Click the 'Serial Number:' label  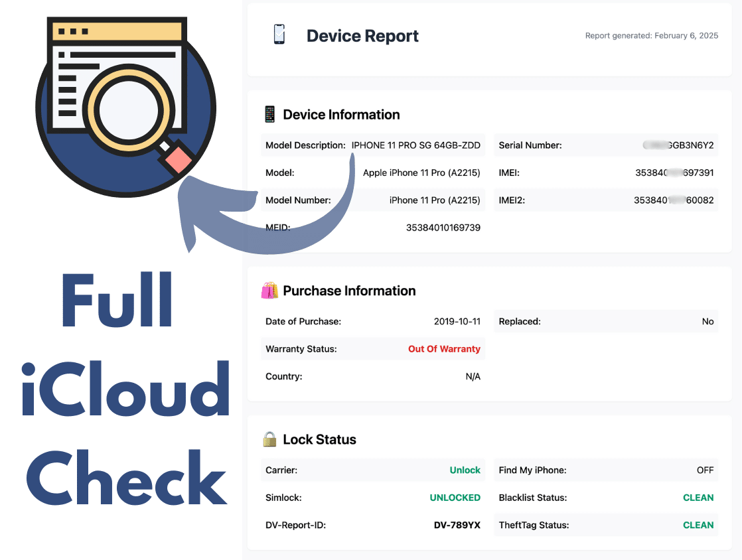[530, 145]
